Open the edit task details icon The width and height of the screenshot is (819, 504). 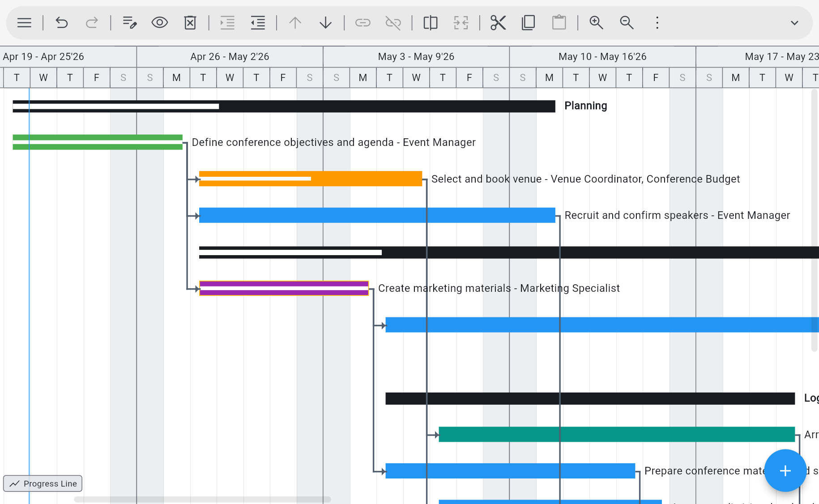point(129,22)
